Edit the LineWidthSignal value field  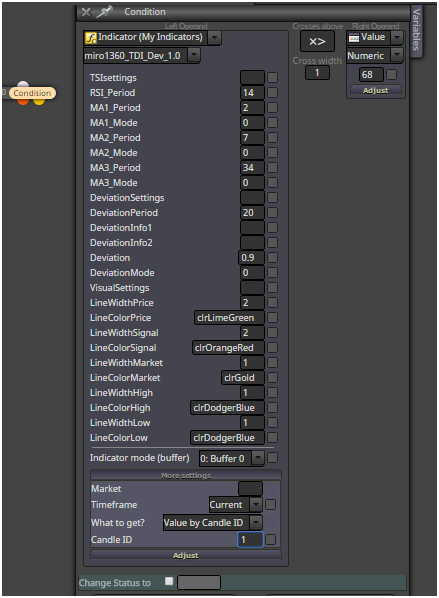click(252, 333)
